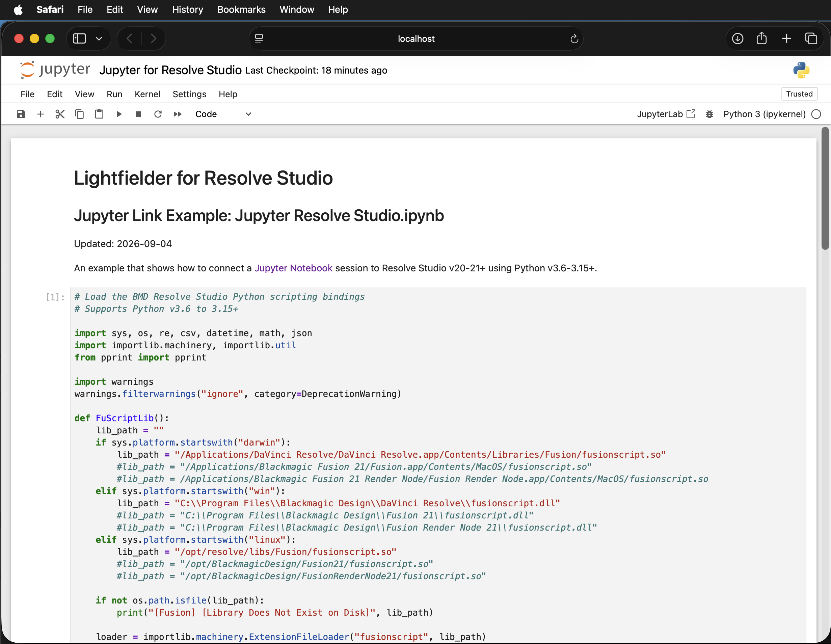The image size is (831, 644).
Task: Restart kernel and run all cells
Action: click(178, 114)
